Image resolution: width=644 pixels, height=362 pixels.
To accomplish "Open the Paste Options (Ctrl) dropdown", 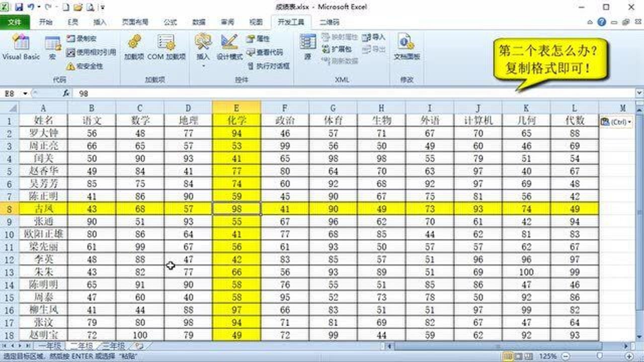I will coord(616,122).
